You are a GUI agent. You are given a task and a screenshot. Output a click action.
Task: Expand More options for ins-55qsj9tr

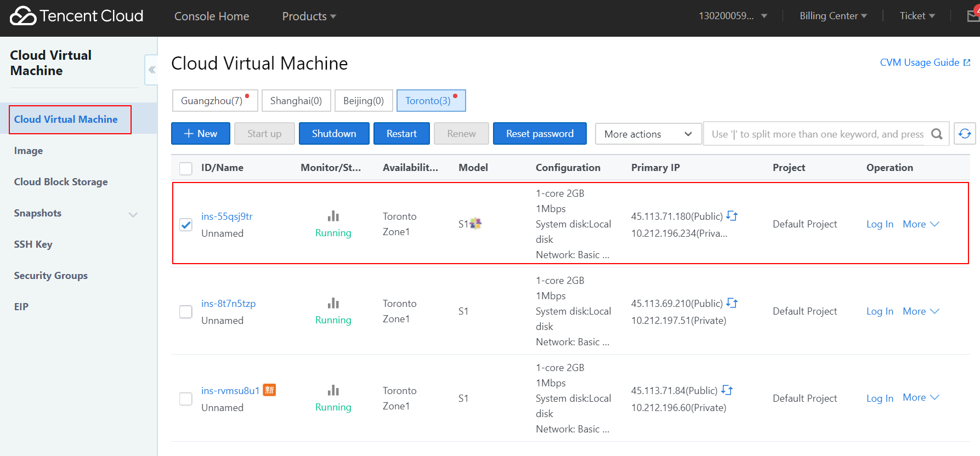coord(921,224)
